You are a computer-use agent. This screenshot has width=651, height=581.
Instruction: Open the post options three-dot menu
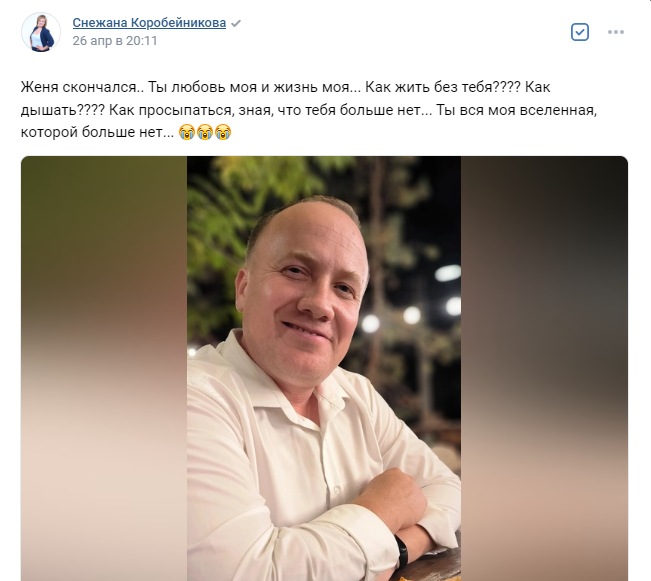coord(616,32)
